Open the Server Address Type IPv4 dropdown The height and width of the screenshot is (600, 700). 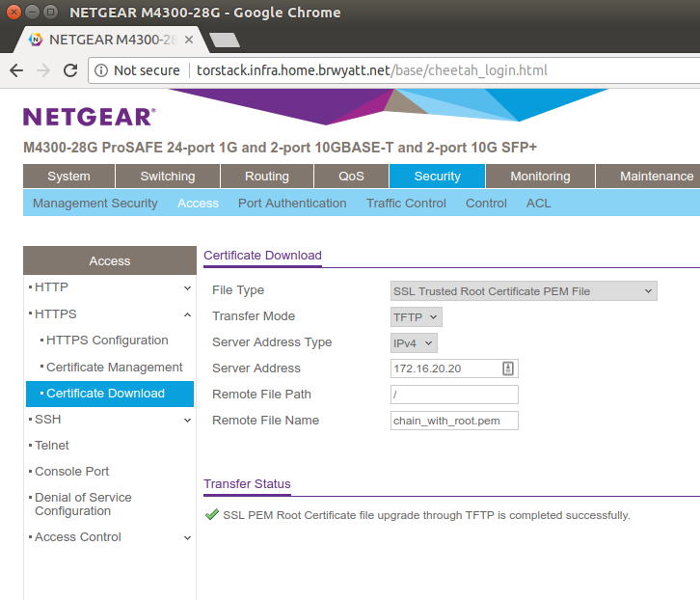tap(414, 343)
